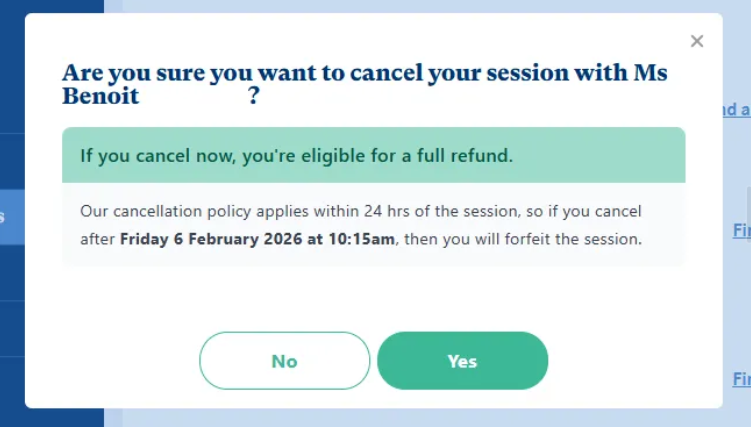The height and width of the screenshot is (427, 751).
Task: Click the question mark ending the heading
Action: (254, 97)
